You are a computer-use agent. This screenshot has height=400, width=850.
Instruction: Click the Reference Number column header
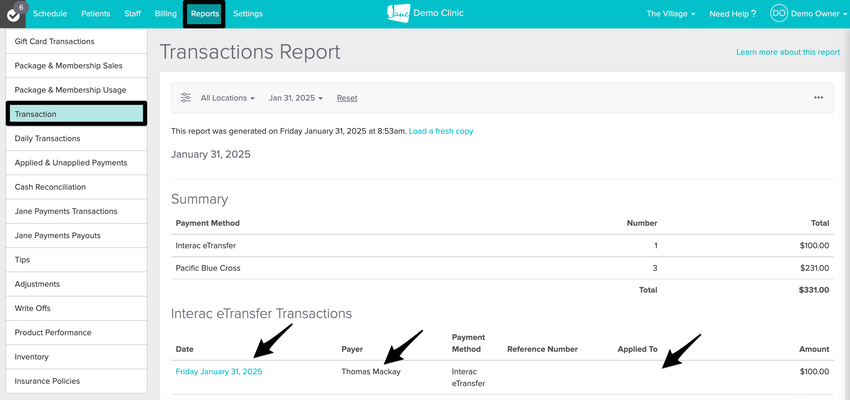click(x=543, y=349)
